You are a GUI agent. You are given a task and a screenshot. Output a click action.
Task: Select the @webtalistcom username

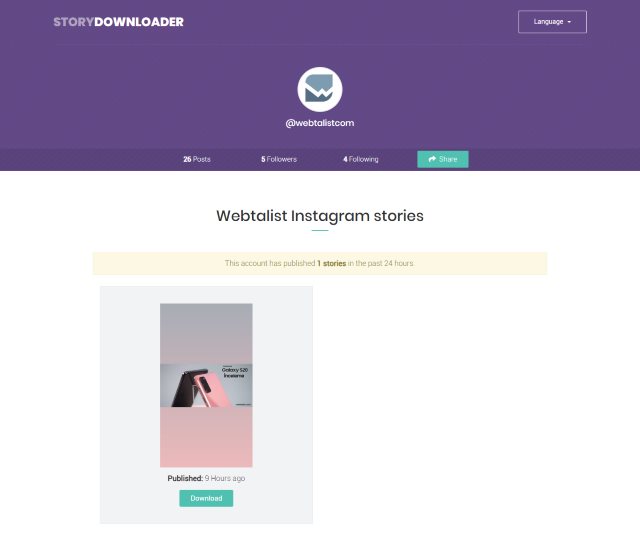click(x=320, y=123)
